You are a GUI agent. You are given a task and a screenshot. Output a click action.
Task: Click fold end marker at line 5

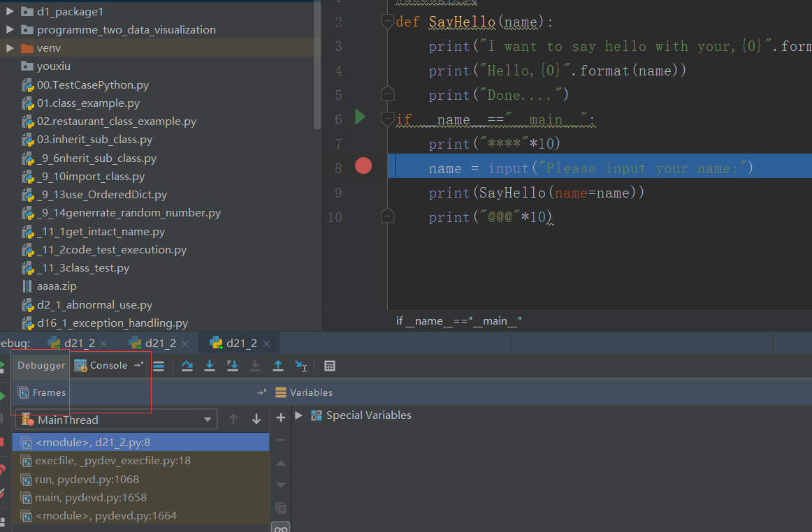(387, 94)
